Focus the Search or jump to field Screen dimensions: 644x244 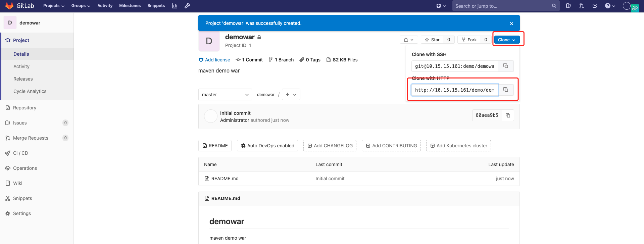coord(502,6)
